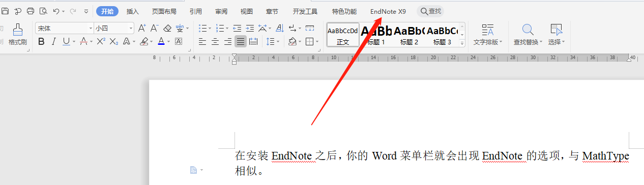
Task: Toggle distributed alignment icon
Action: click(253, 41)
